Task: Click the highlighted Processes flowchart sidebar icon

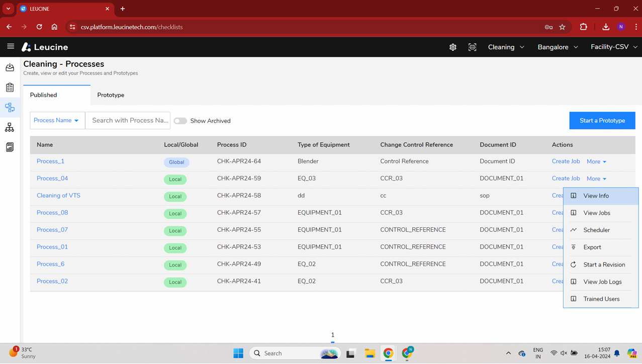Action: (x=10, y=107)
